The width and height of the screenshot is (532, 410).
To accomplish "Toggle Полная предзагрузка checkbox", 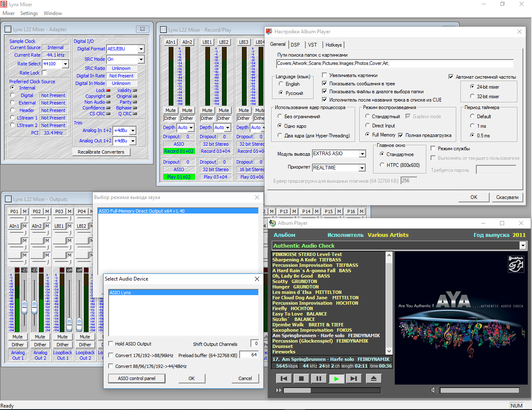I will [401, 135].
